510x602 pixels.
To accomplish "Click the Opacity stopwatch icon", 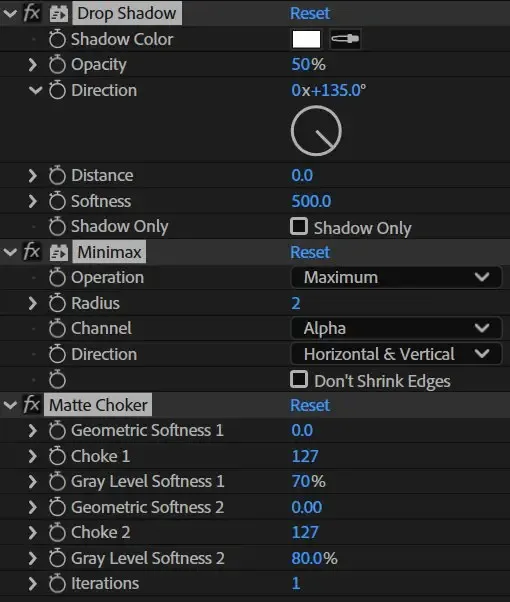I will [x=57, y=64].
